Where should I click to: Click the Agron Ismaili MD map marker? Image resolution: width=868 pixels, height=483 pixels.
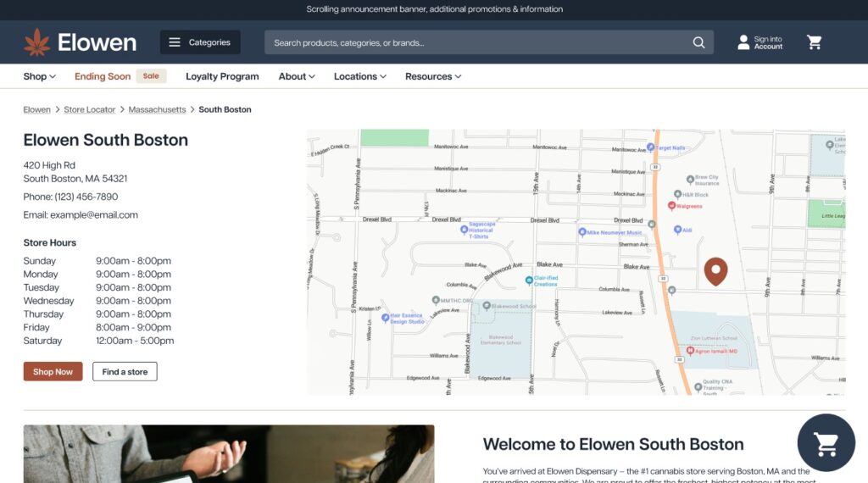point(690,350)
